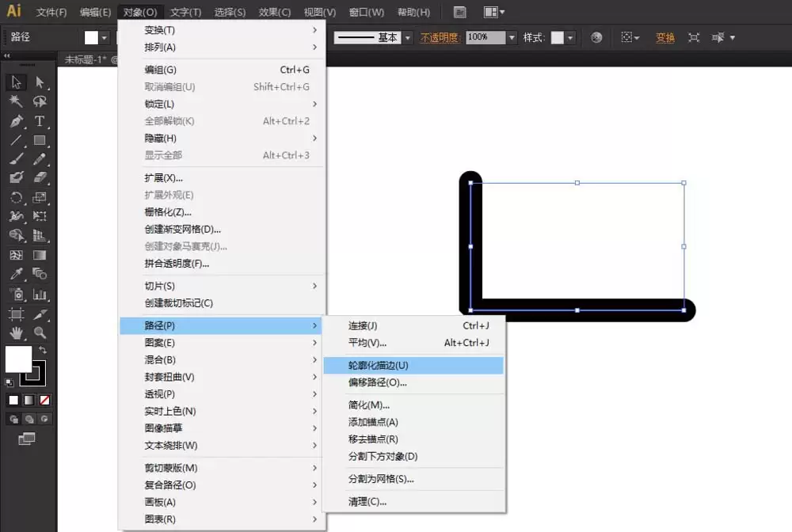Viewport: 792px width, 532px height.
Task: Open the 效果(C) menu
Action: [274, 12]
